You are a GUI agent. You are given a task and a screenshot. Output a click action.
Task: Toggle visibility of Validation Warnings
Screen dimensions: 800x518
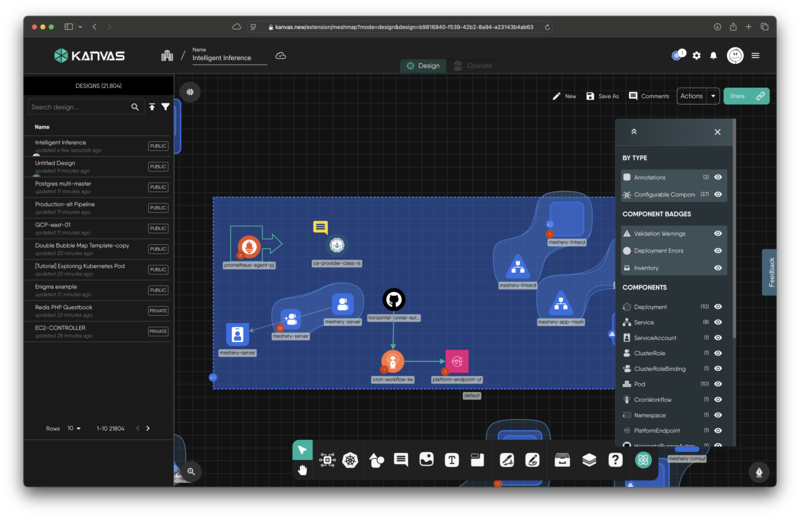(x=718, y=234)
